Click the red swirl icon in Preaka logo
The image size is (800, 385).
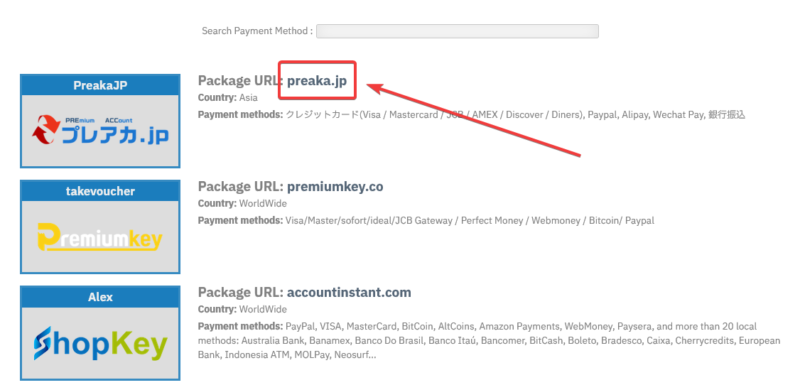46,130
